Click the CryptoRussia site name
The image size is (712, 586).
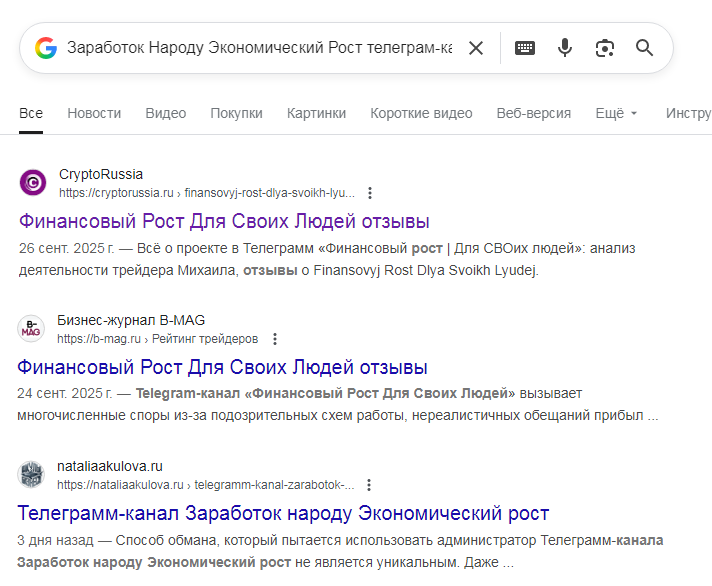(x=101, y=174)
